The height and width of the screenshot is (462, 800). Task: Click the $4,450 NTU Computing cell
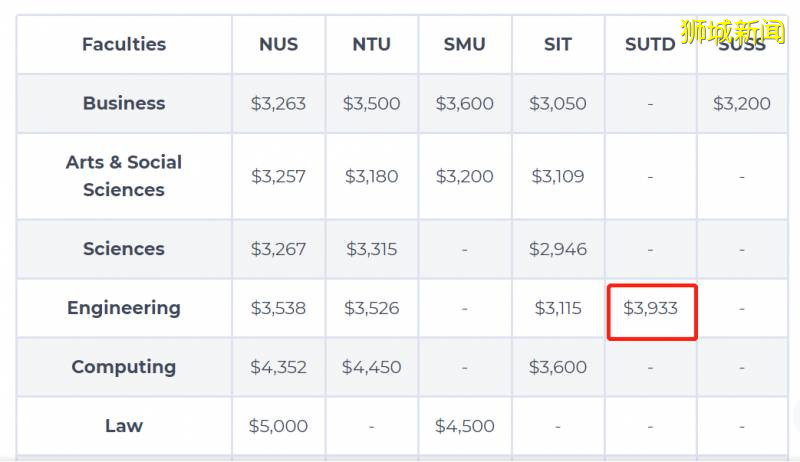coord(371,367)
